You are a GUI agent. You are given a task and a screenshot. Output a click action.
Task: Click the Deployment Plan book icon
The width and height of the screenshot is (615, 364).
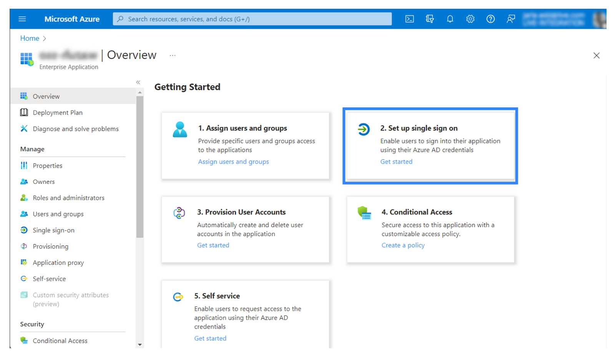point(24,112)
